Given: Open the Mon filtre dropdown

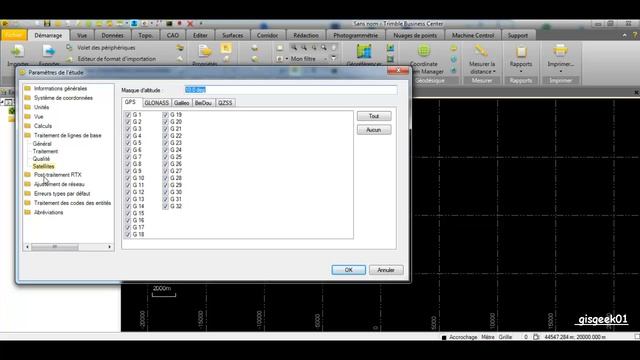Looking at the screenshot, I should pos(326,59).
